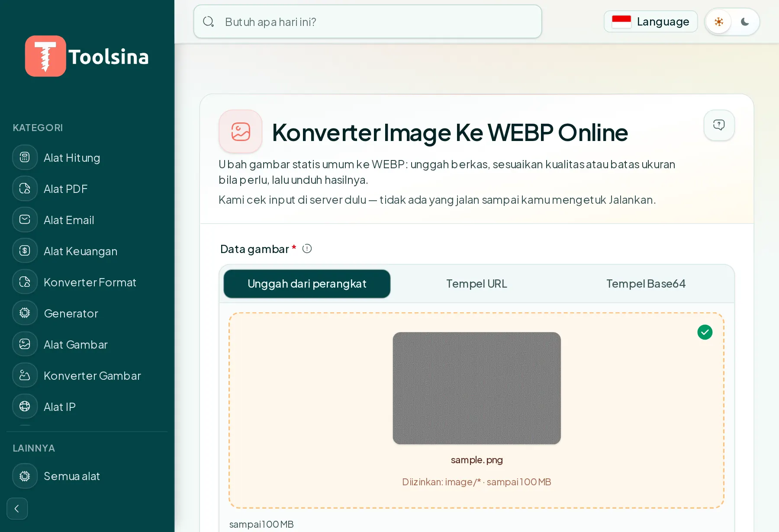Switch to dark mode moon toggle
Screen dimensions: 779x532
tap(745, 22)
